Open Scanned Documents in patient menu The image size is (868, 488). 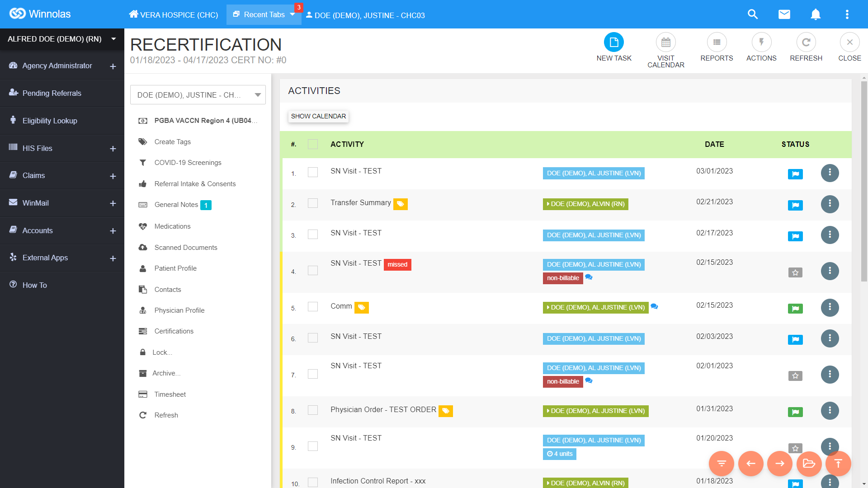point(186,248)
